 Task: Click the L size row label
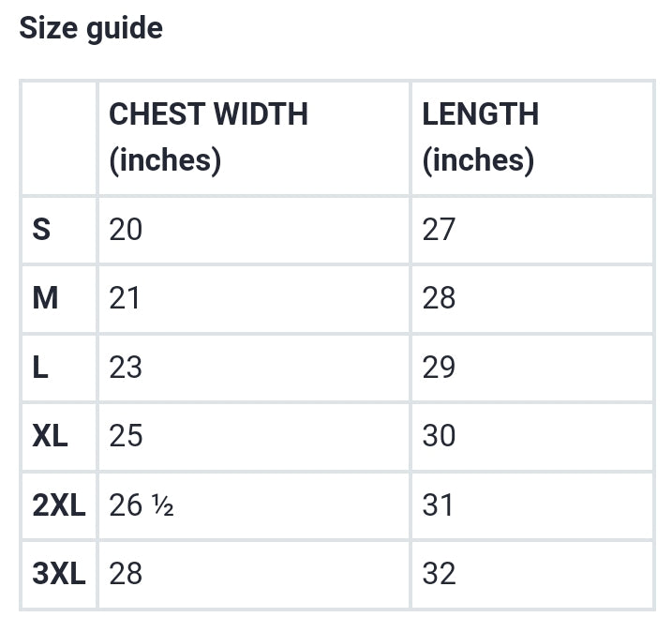40,367
